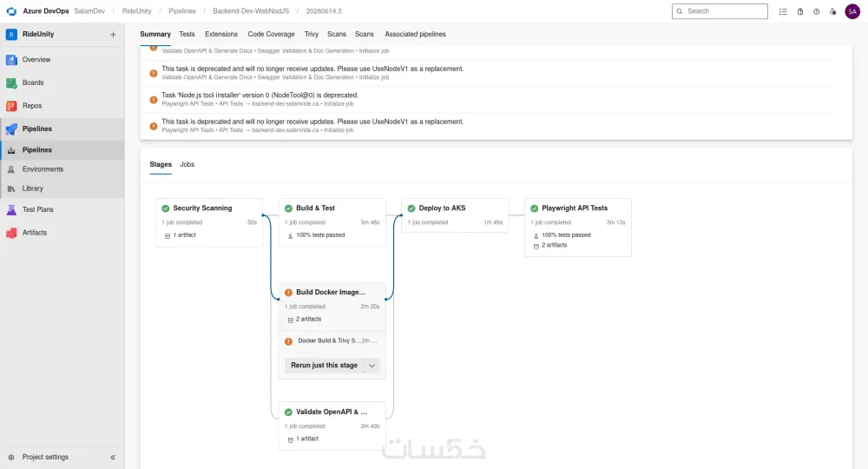Click the Docker Build & Trivy job warning icon
This screenshot has width=868, height=469.
click(288, 341)
